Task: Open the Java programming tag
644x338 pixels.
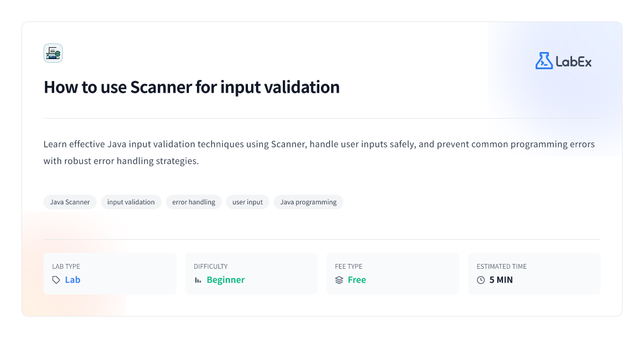Action: click(x=309, y=202)
